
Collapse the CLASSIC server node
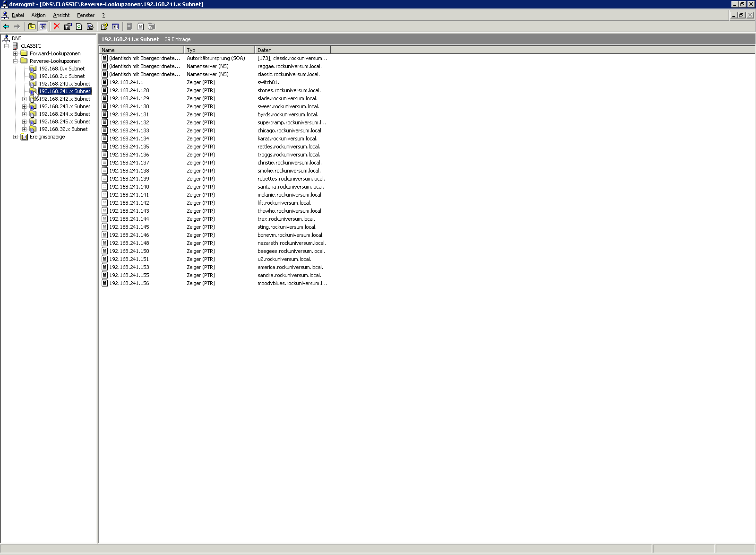point(7,46)
